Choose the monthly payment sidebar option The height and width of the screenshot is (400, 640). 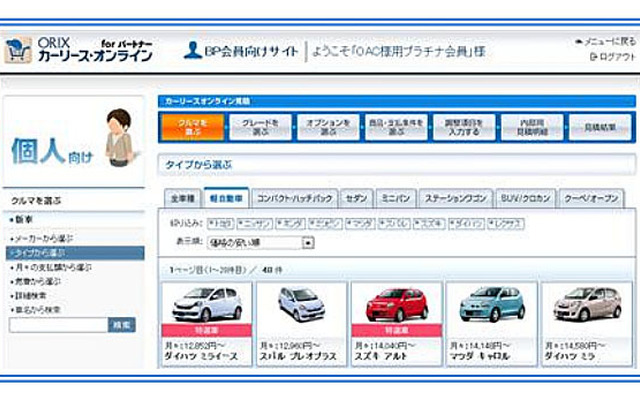click(51, 267)
